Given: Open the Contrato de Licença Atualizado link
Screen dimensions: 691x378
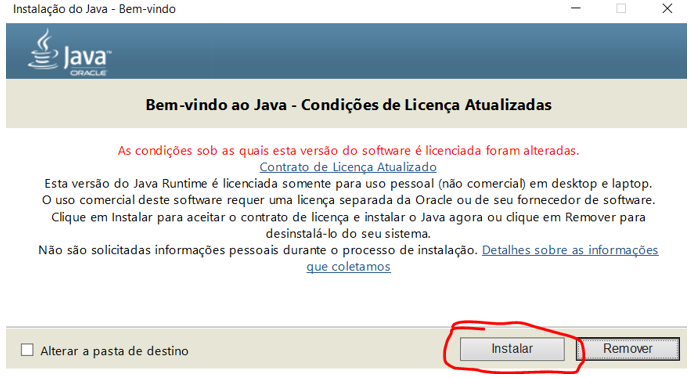Looking at the screenshot, I should pyautogui.click(x=348, y=167).
